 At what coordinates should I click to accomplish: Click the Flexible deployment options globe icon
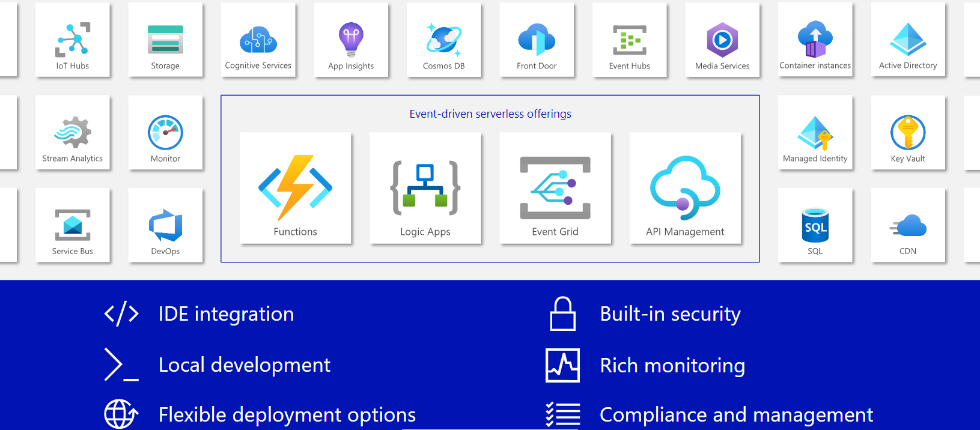(121, 414)
